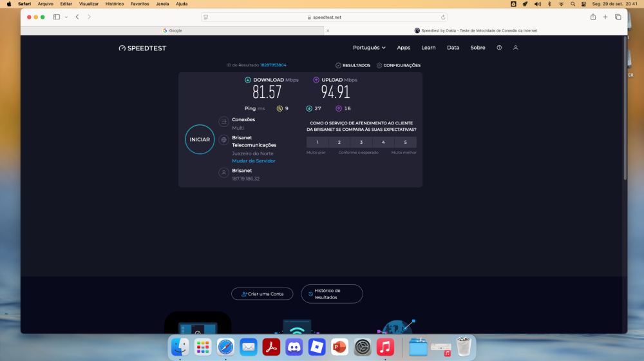Open the Histórico menu in menu bar
The image size is (644, 361).
coord(115,4)
